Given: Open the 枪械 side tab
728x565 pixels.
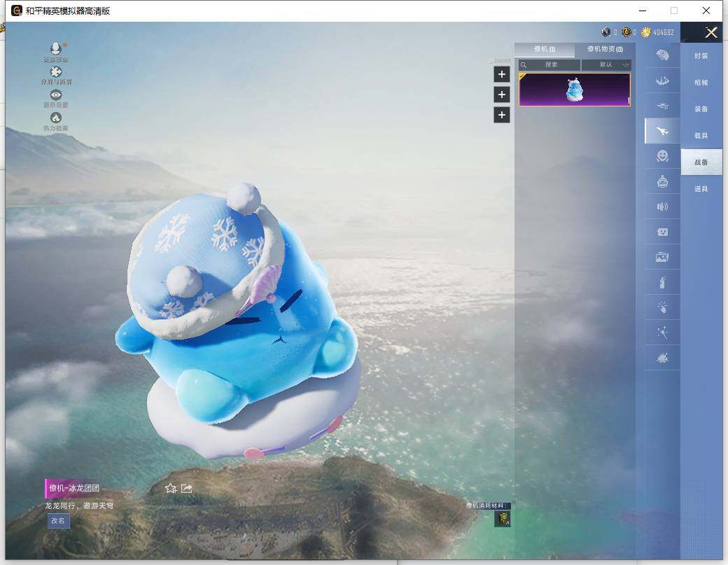Looking at the screenshot, I should pos(701,82).
